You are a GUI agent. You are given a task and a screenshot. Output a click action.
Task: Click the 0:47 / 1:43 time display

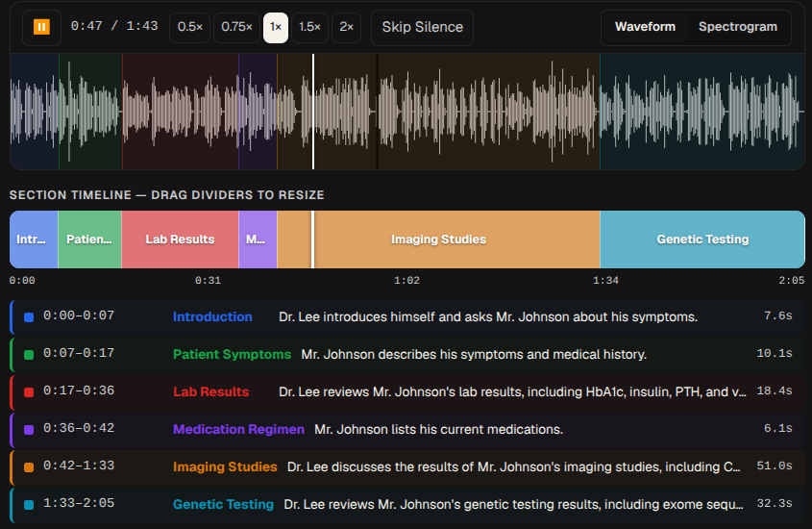coord(114,26)
